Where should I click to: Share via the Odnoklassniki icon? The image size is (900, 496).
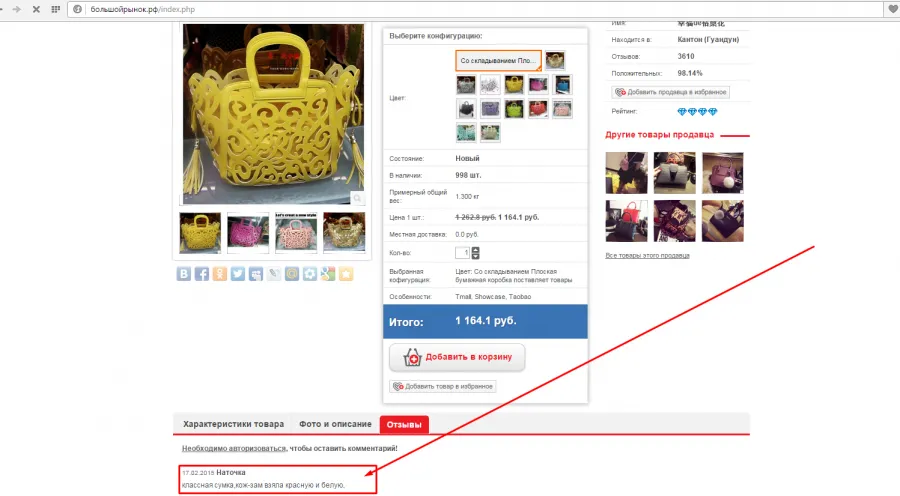point(220,274)
